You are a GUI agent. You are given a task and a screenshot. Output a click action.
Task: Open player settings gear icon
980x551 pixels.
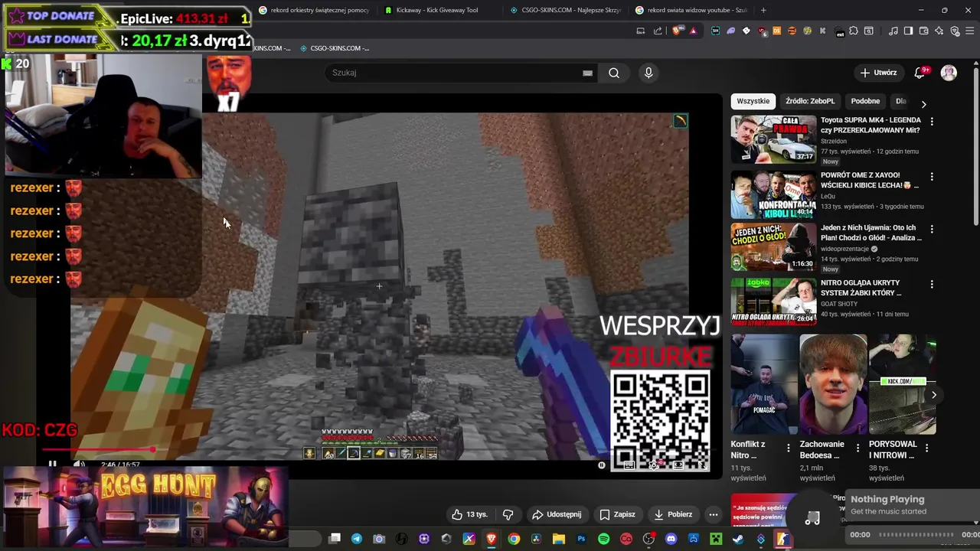[653, 465]
